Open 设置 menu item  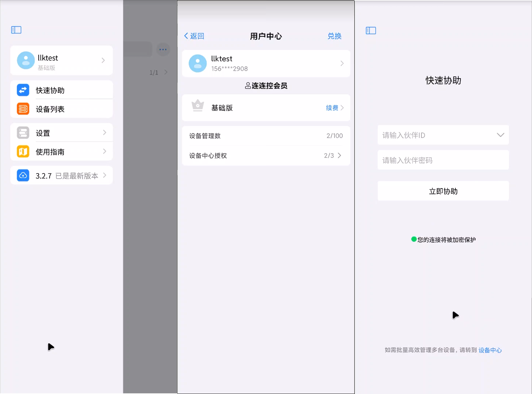pos(62,133)
